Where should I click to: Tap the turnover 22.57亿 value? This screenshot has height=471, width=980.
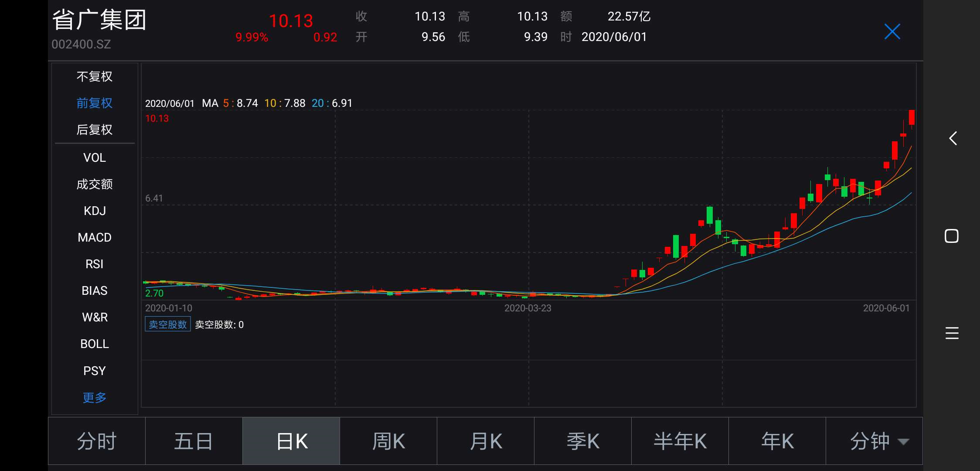(629, 17)
